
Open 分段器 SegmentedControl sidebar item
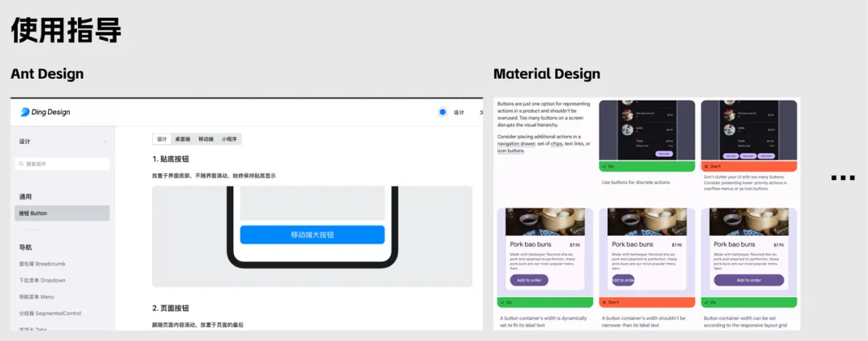50,313
